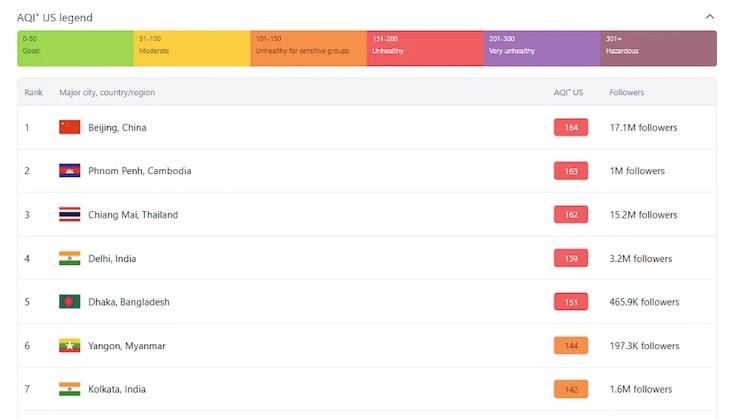Click the Hazardous legend swatch
This screenshot has height=419, width=745.
[x=658, y=48]
